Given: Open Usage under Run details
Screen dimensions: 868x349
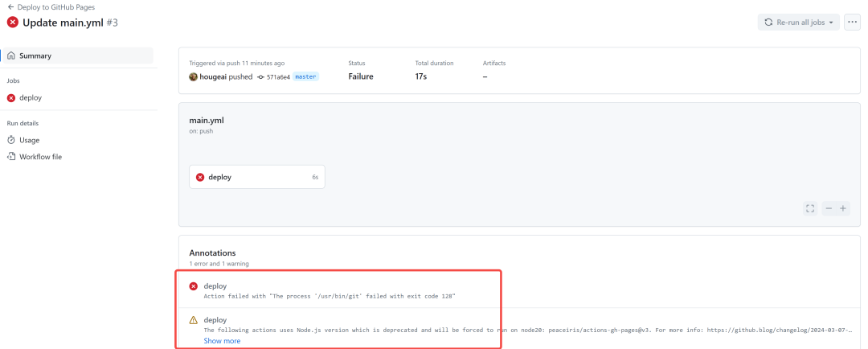Looking at the screenshot, I should pyautogui.click(x=29, y=140).
